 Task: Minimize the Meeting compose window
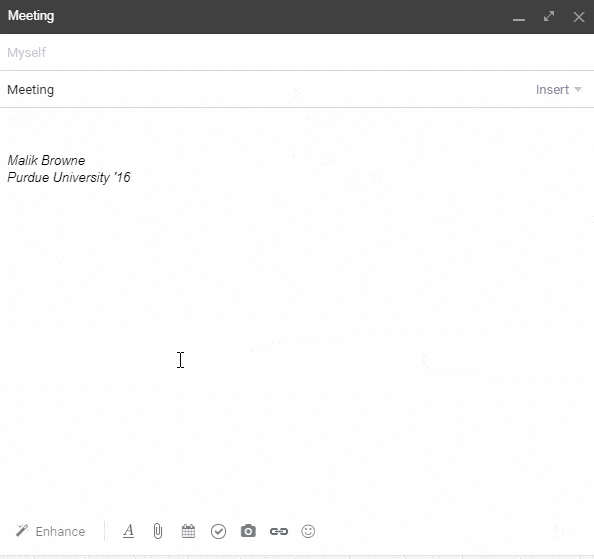click(x=519, y=19)
